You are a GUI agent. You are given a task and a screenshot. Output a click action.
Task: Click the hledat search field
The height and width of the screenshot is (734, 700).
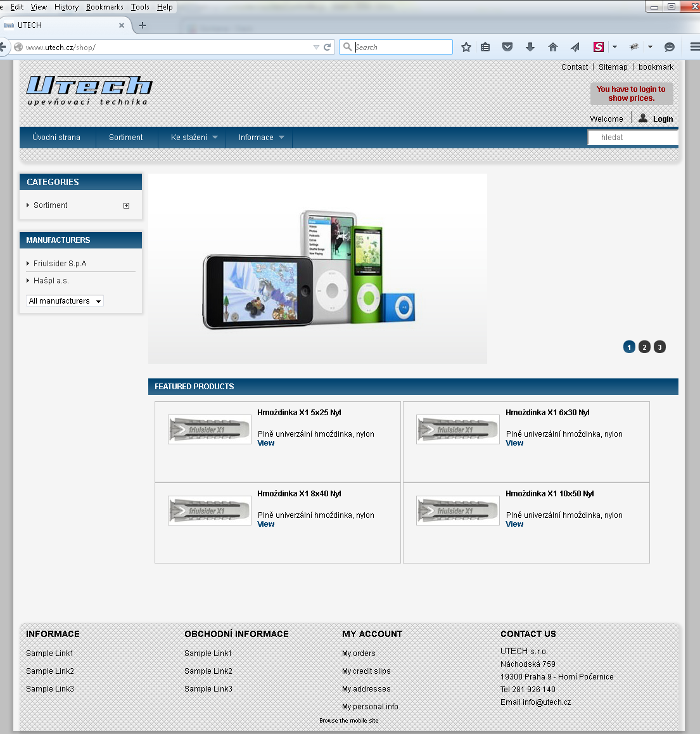click(632, 138)
